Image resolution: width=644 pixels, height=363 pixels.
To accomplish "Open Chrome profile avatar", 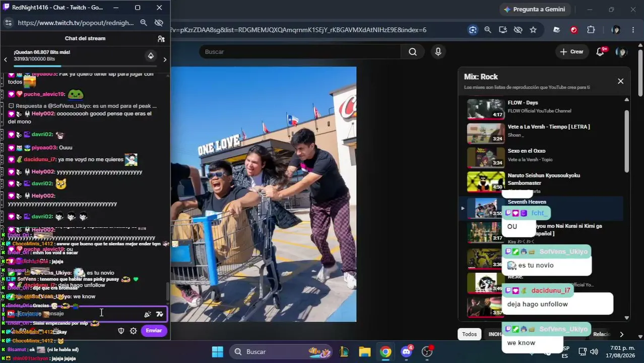I will pyautogui.click(x=616, y=30).
